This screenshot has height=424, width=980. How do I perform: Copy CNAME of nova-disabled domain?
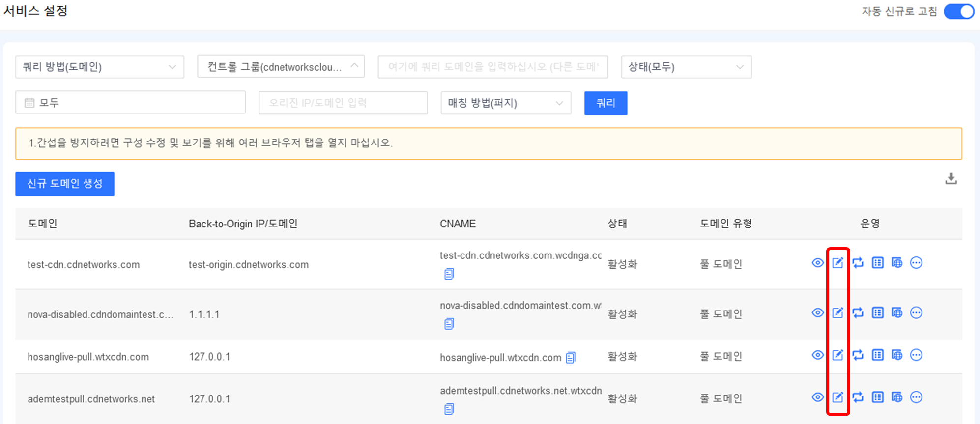(x=449, y=324)
